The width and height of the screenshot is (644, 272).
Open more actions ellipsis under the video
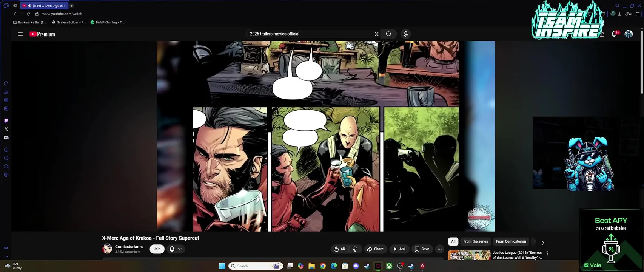click(x=439, y=249)
